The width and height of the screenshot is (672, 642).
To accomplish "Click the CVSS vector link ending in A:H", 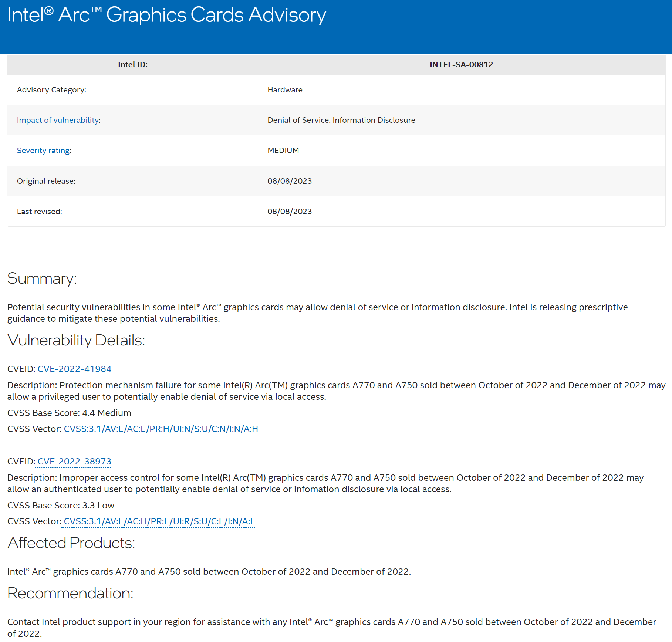I will 161,429.
